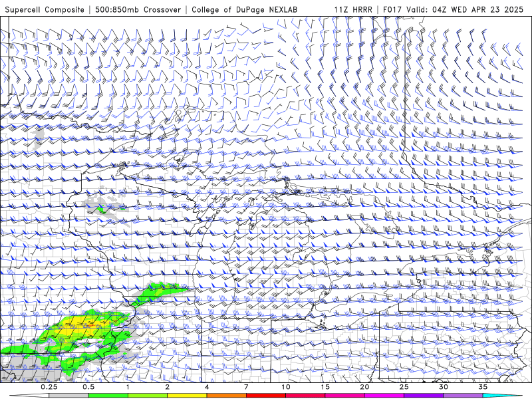Click the '500:850mb Crossover' header label
The width and height of the screenshot is (532, 399).
pos(138,9)
